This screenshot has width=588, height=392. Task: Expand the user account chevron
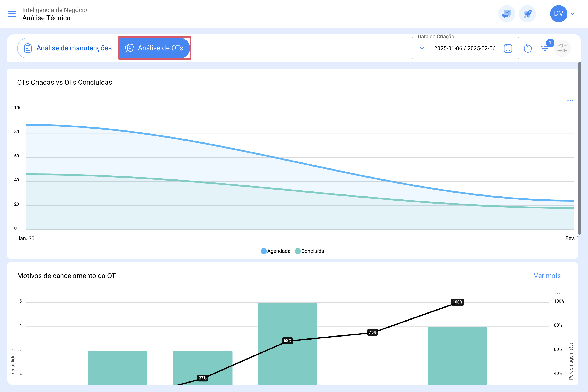pos(573,14)
